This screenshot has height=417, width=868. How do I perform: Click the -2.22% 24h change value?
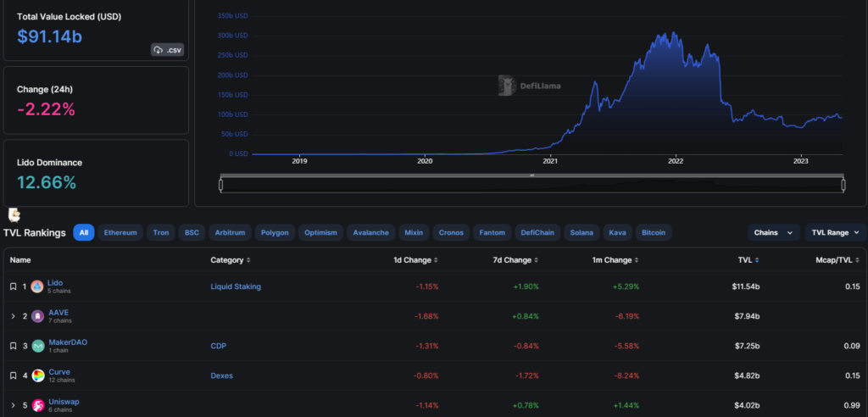[x=46, y=109]
